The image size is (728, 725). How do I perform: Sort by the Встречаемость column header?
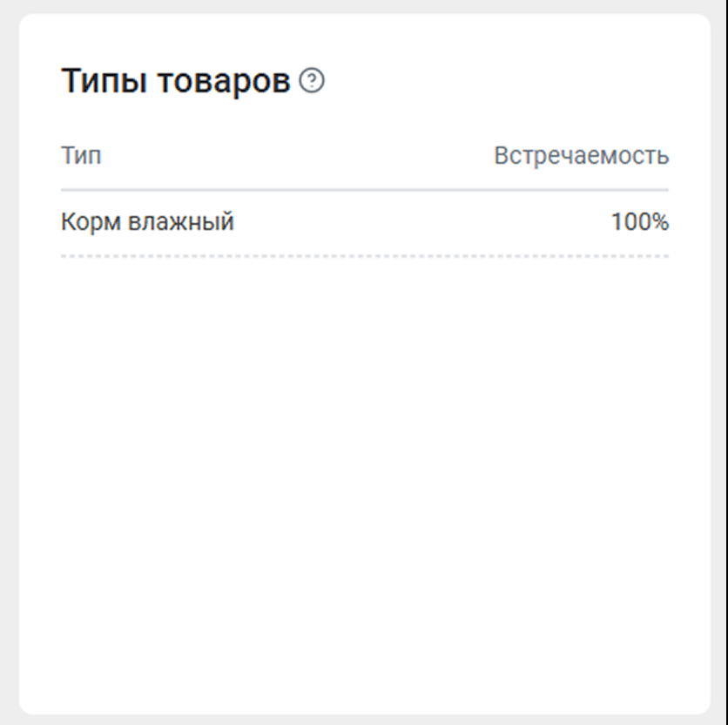pos(581,156)
